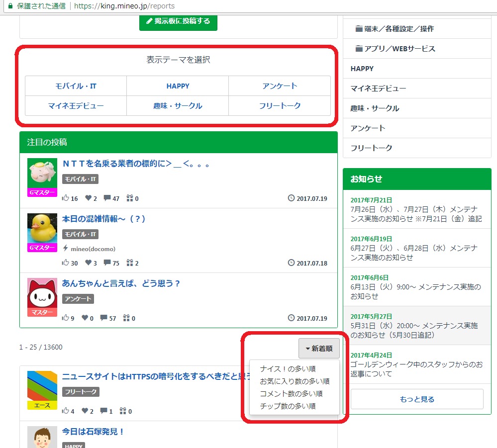The image size is (497, 448).
Task: Click the folder icon beside アプリ/WEBサービス
Action: [359, 49]
